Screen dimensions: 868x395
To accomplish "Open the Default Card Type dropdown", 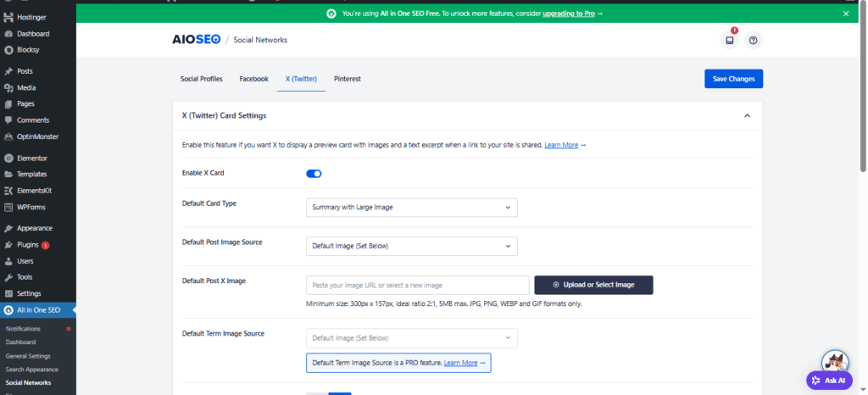I will point(412,208).
